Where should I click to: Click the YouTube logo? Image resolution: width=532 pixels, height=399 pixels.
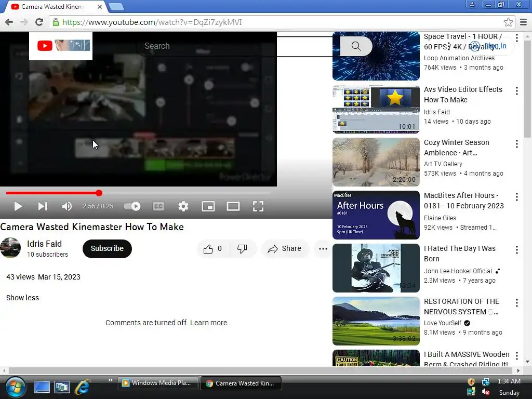pos(45,46)
